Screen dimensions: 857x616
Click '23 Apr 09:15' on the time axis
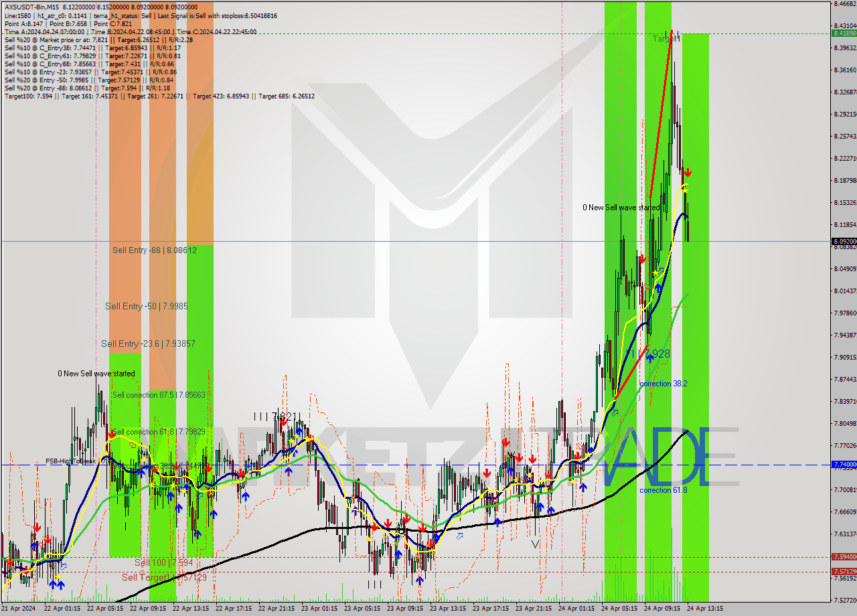[405, 609]
